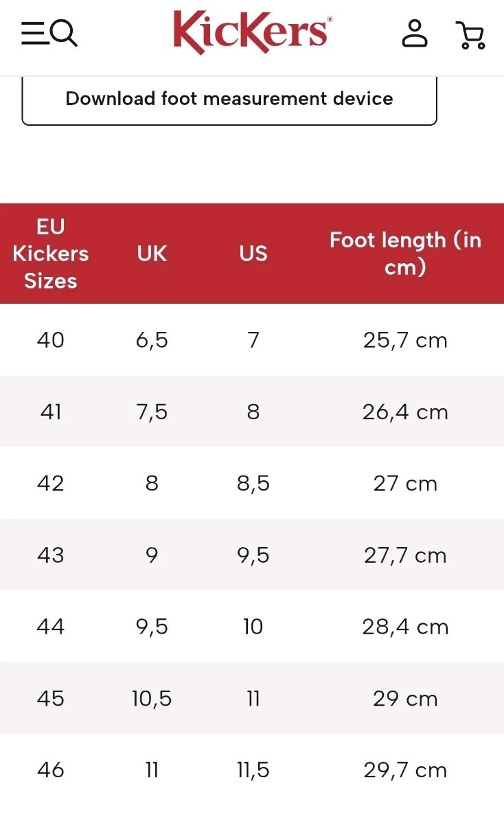Open the user account icon
Viewport: 504px width, 815px height.
click(x=415, y=34)
